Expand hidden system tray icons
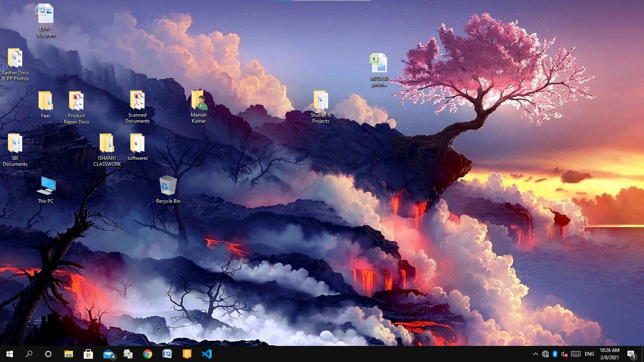This screenshot has height=362, width=644. [x=535, y=354]
